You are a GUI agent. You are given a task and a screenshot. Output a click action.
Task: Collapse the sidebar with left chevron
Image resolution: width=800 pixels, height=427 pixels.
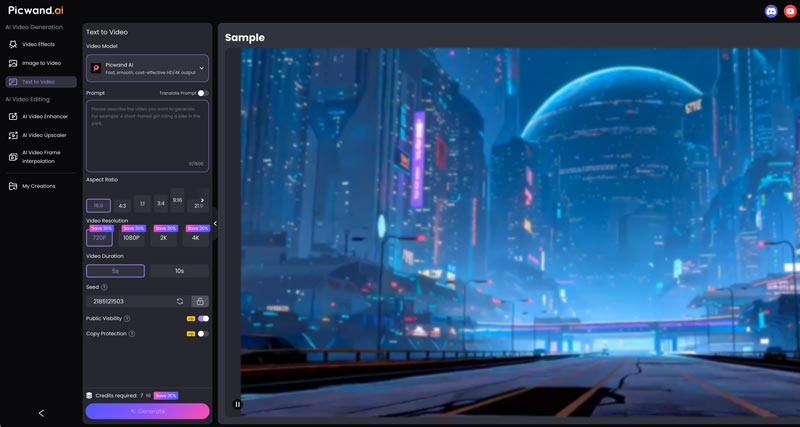(x=41, y=413)
